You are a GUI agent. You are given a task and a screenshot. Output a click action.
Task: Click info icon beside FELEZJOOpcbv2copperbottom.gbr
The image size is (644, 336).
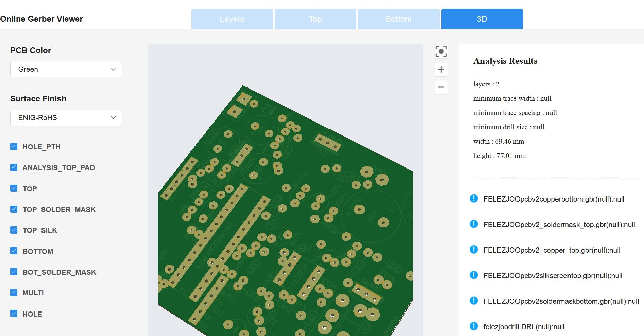474,198
